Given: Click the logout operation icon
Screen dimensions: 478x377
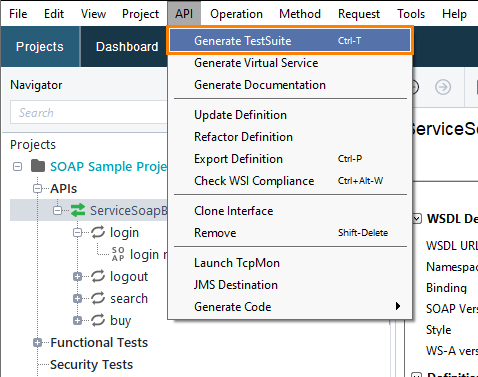Looking at the screenshot, I should 98,276.
